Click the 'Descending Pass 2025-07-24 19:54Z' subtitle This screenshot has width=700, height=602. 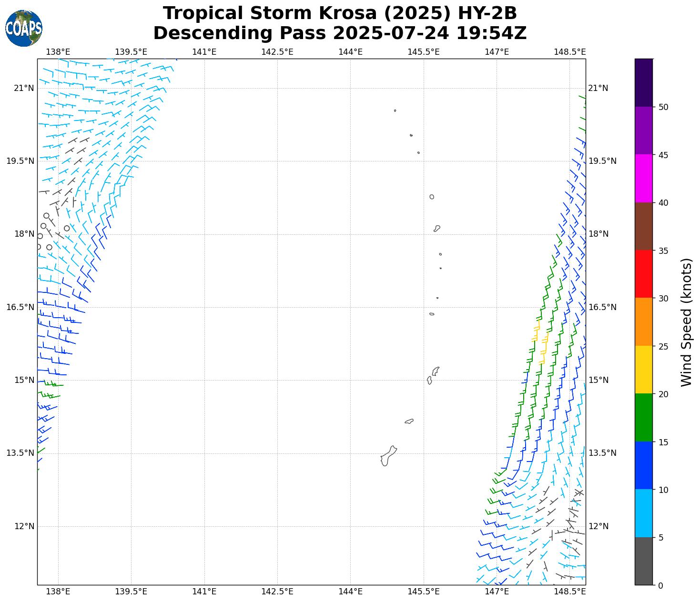click(340, 33)
